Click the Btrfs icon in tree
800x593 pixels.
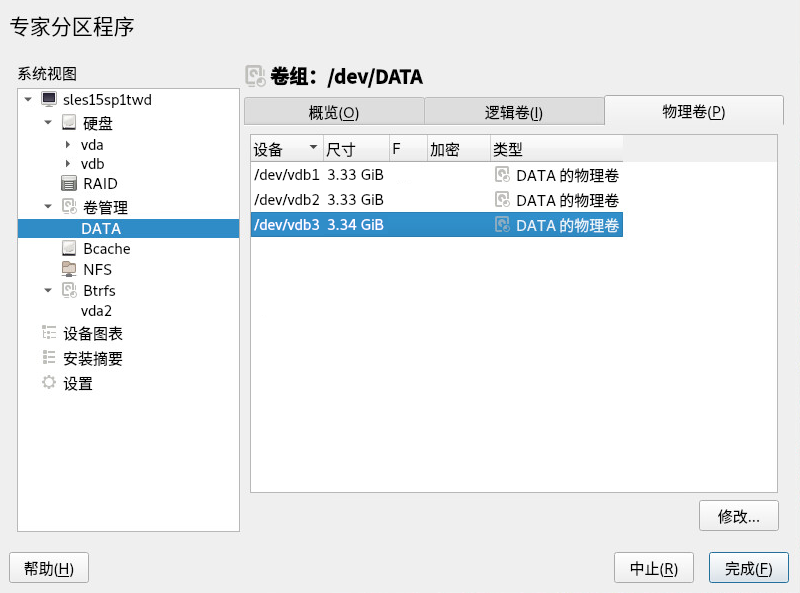tap(69, 290)
